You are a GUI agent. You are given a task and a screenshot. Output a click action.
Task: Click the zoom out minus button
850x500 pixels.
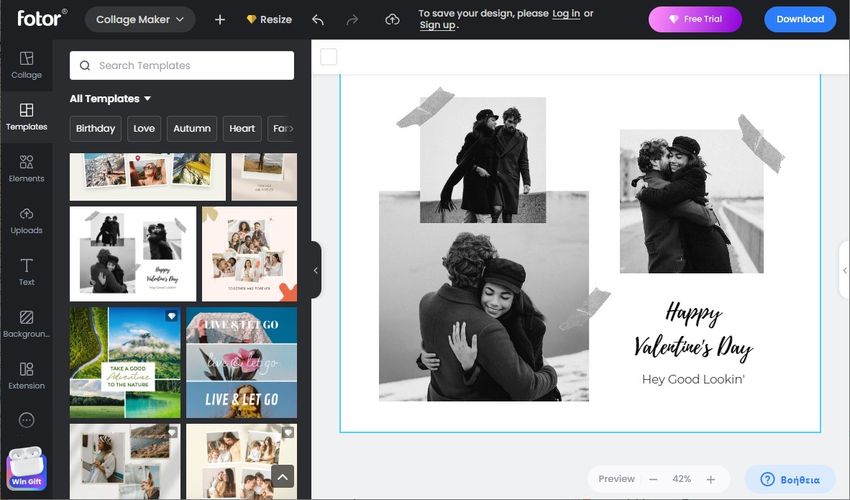(x=653, y=479)
